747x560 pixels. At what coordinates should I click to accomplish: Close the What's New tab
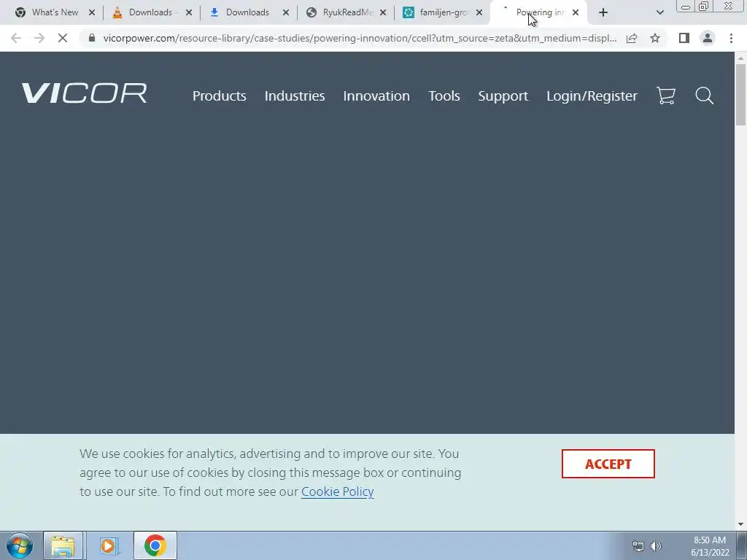pos(92,12)
